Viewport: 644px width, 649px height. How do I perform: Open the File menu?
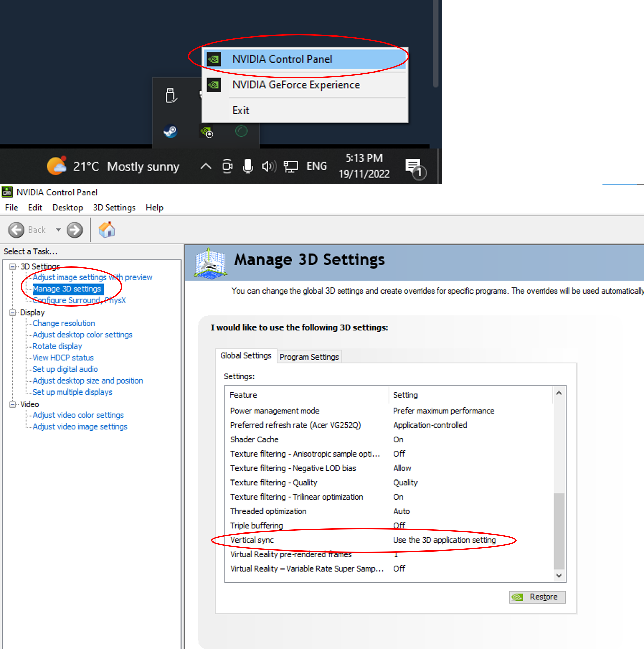pyautogui.click(x=11, y=208)
